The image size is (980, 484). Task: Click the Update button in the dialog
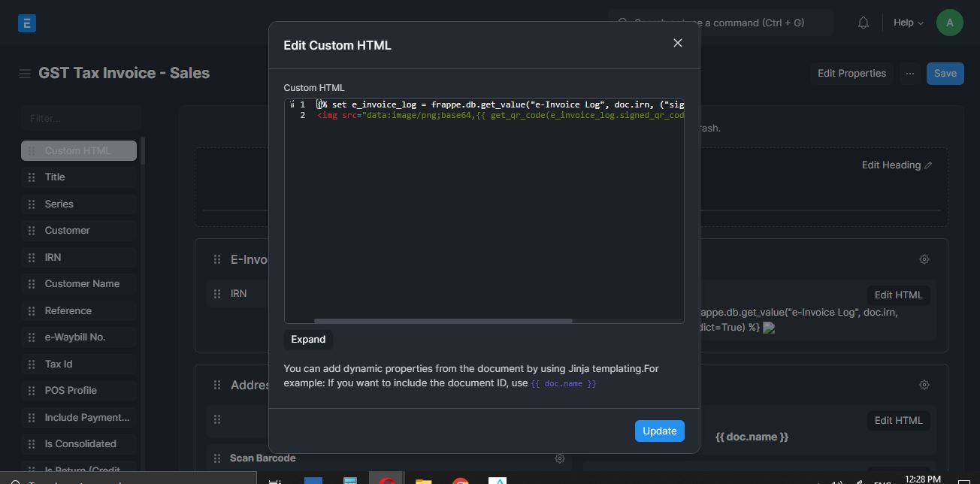[x=659, y=431]
